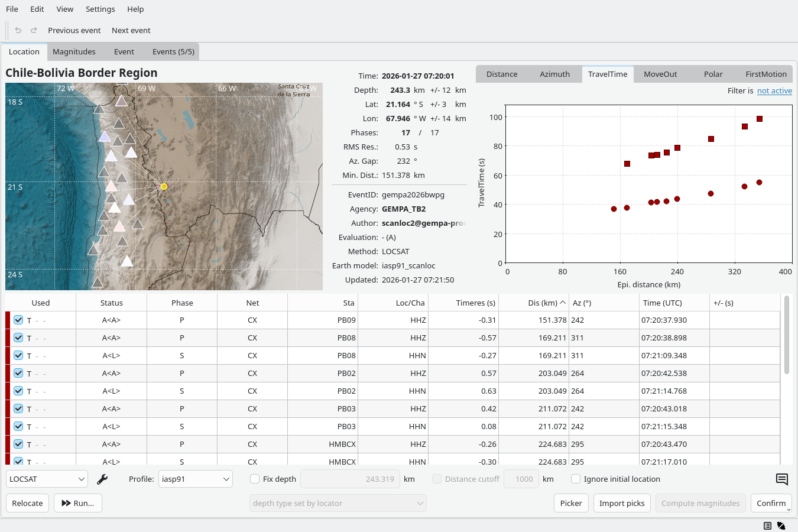Image resolution: width=798 pixels, height=532 pixels.
Task: Click the connection status icon in status bar
Action: click(x=781, y=525)
